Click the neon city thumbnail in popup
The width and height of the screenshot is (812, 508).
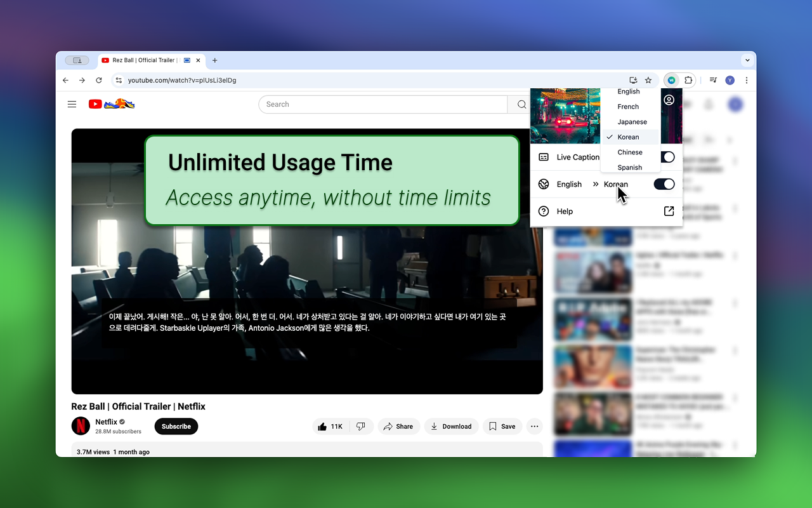point(565,116)
